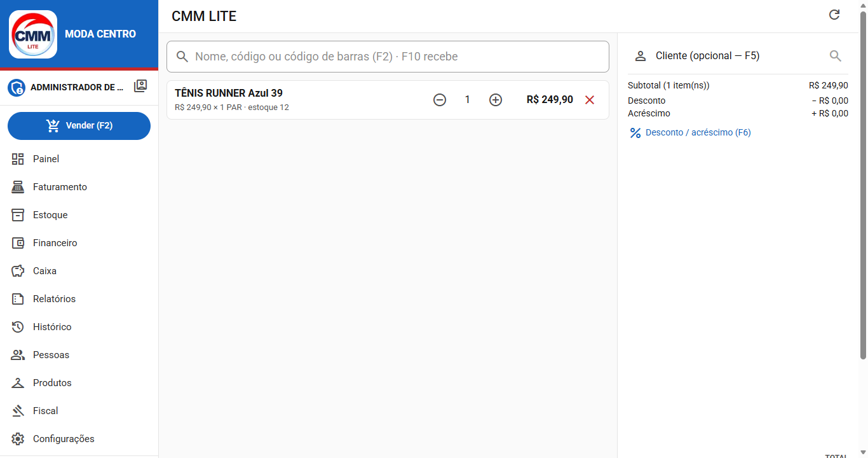
Task: Click the item total R$ 249,90 in bold
Action: 550,100
